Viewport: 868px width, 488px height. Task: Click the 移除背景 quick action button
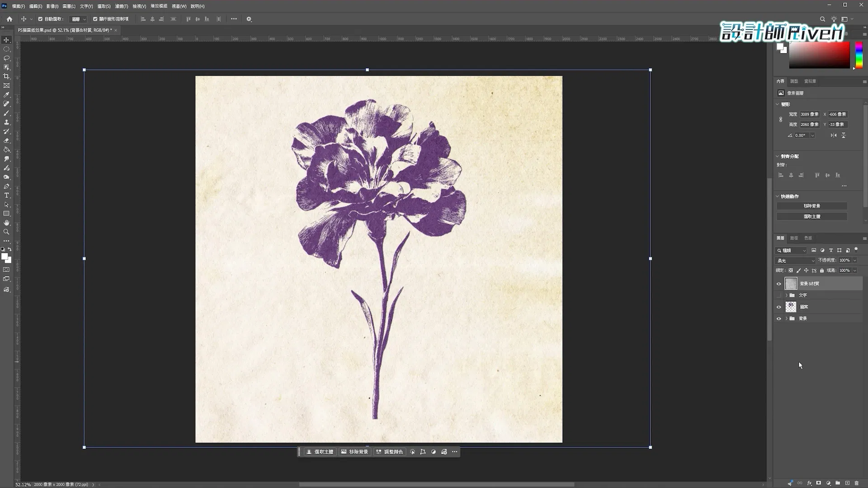point(812,206)
